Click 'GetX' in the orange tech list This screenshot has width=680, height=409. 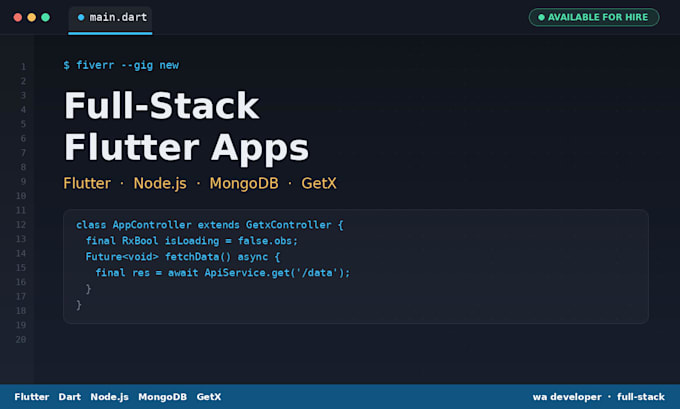[319, 183]
